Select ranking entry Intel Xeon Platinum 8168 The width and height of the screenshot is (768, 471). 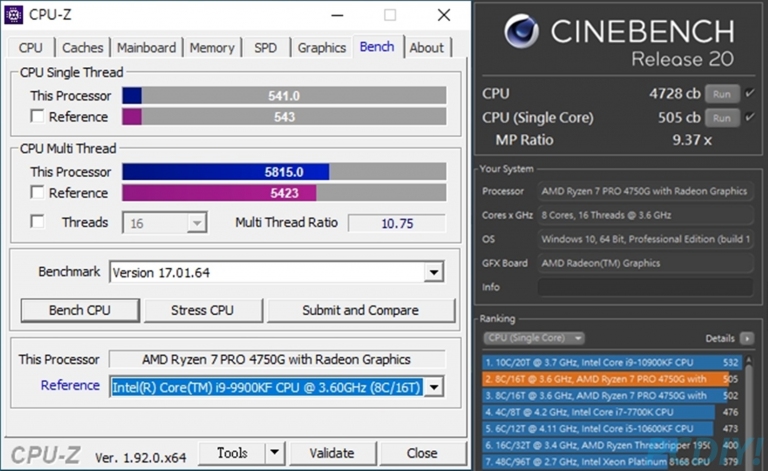(x=612, y=462)
